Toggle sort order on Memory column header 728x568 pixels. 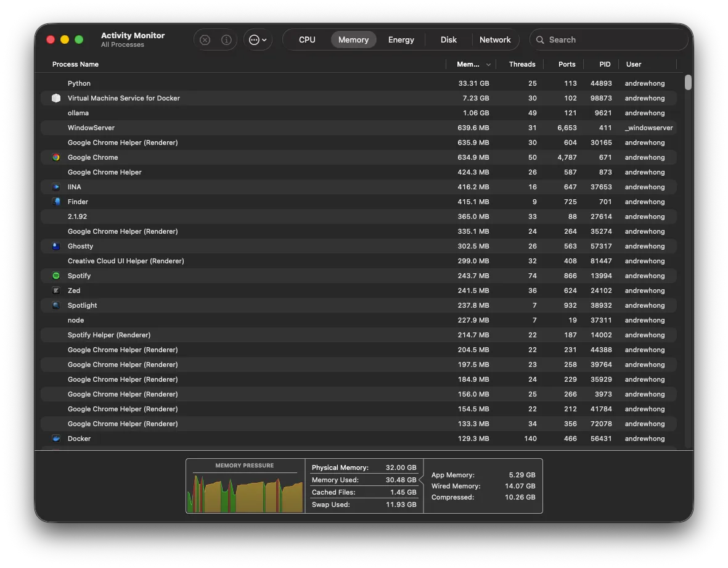[472, 64]
